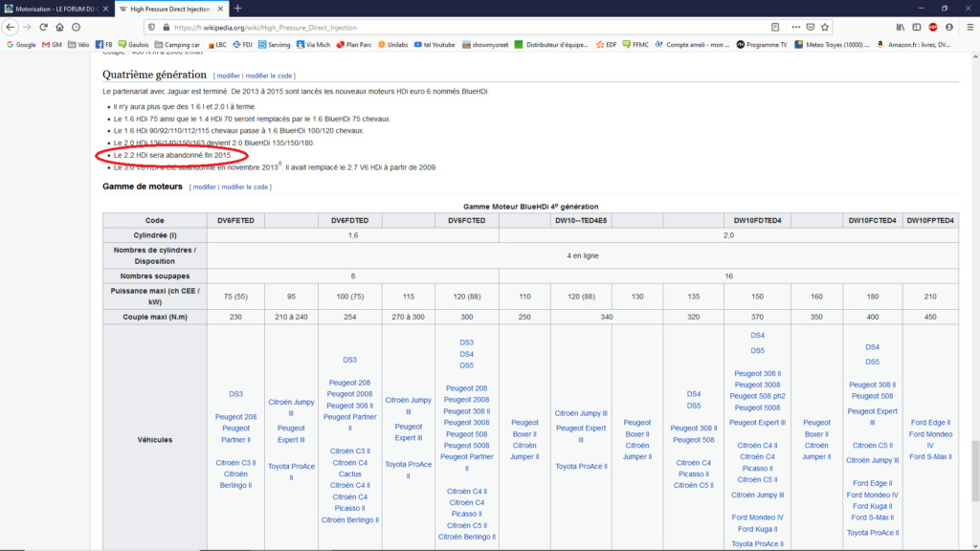This screenshot has width=980, height=551.
Task: Open page actions three-dots menu
Action: click(795, 28)
